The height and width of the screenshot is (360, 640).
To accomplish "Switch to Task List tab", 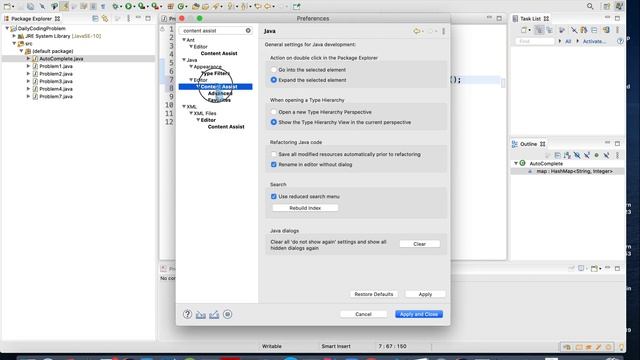I will pyautogui.click(x=530, y=18).
